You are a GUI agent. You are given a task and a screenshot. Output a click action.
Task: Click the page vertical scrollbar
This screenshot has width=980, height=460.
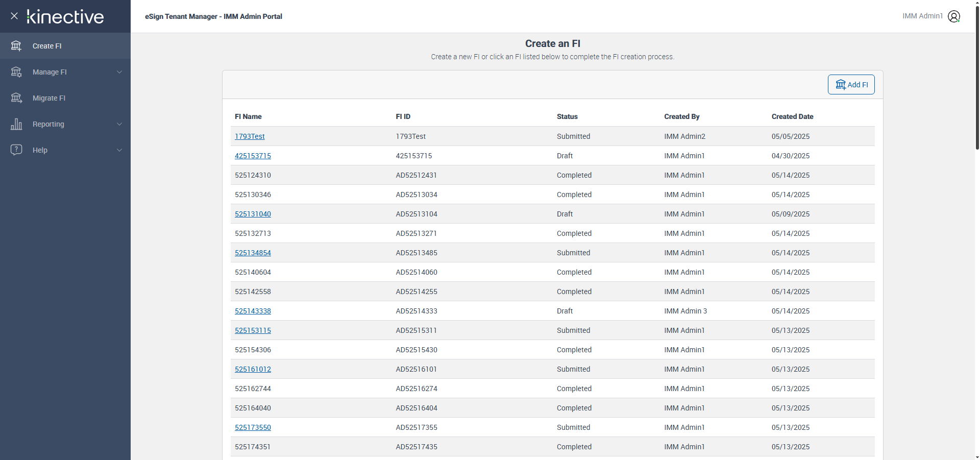[x=977, y=77]
